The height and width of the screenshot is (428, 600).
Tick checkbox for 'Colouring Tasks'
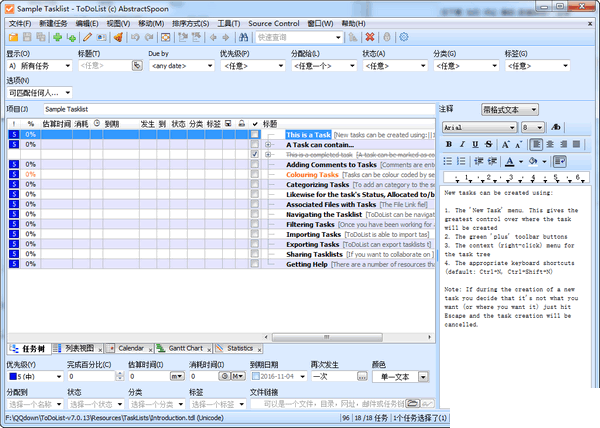[254, 174]
